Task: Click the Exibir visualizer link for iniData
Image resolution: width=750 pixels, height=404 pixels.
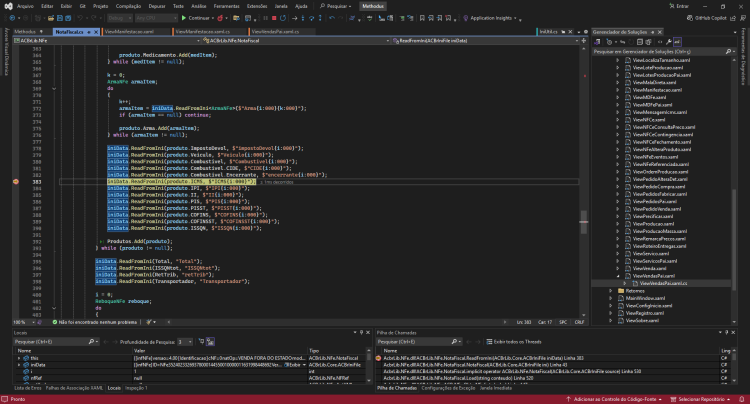Action: click(292, 365)
